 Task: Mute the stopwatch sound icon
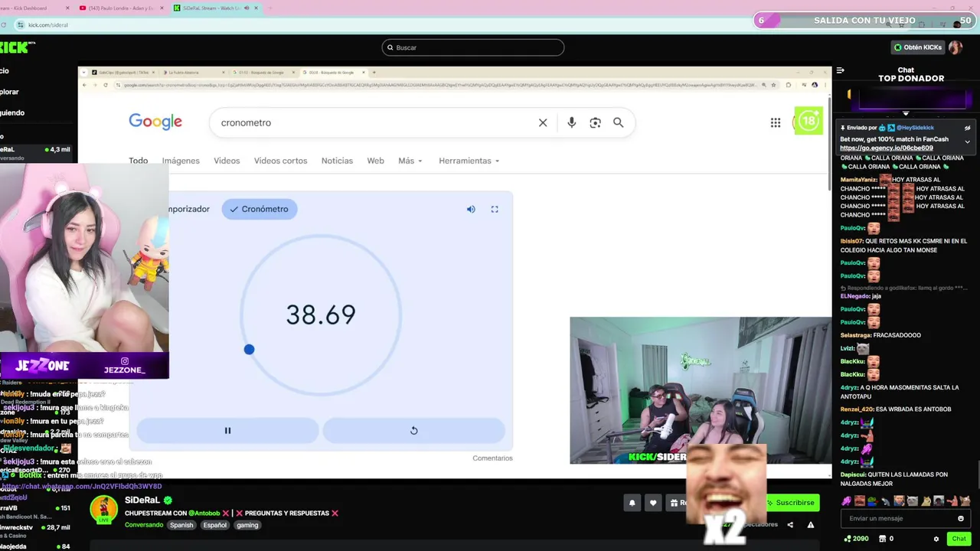[471, 209]
